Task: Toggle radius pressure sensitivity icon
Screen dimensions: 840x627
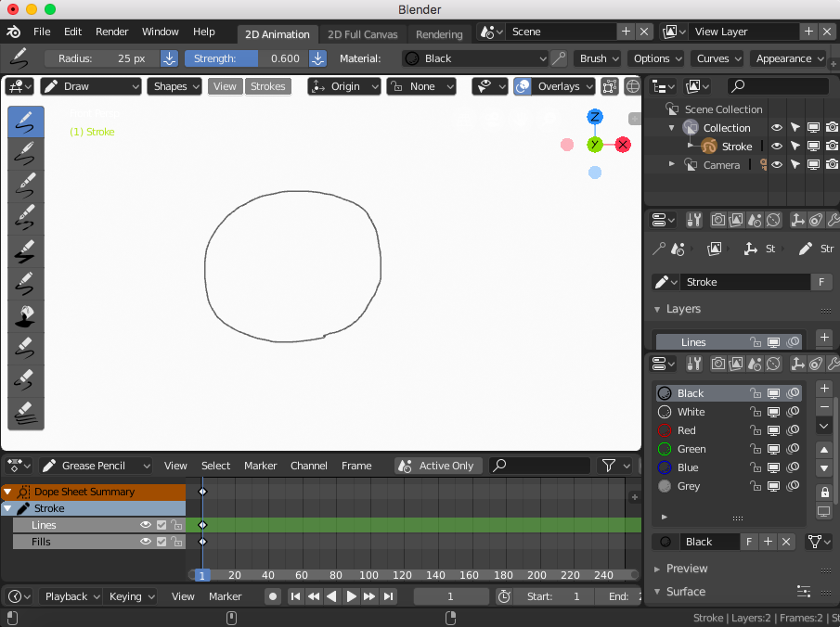Action: [169, 58]
